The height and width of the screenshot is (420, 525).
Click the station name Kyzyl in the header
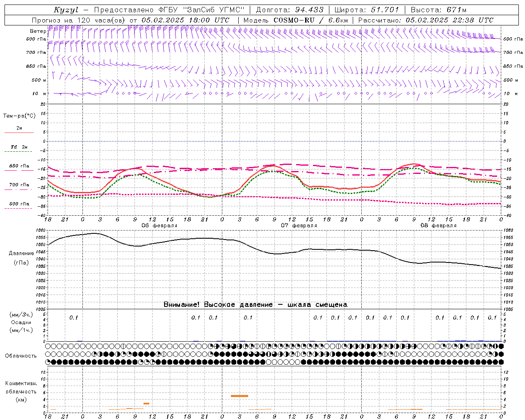pos(66,10)
